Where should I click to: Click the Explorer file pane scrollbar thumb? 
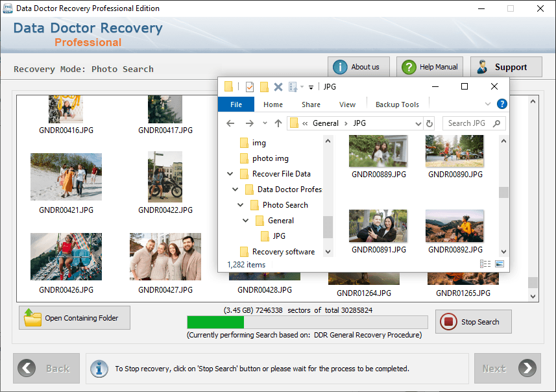click(503, 192)
